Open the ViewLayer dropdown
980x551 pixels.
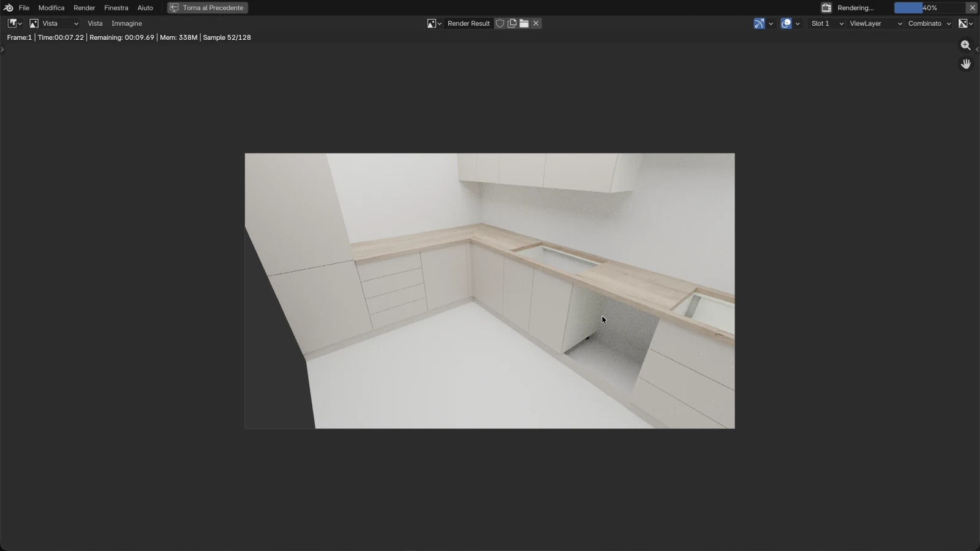[x=875, y=23]
